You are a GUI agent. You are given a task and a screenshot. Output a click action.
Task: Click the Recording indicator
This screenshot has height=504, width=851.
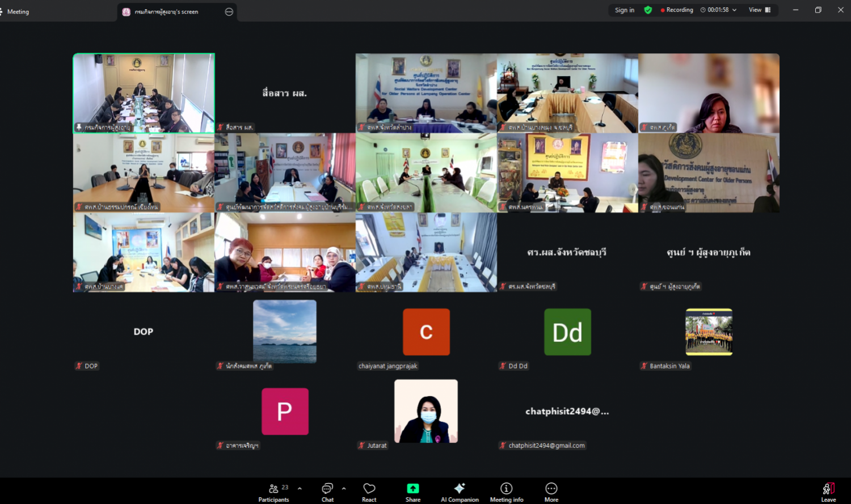pos(677,10)
